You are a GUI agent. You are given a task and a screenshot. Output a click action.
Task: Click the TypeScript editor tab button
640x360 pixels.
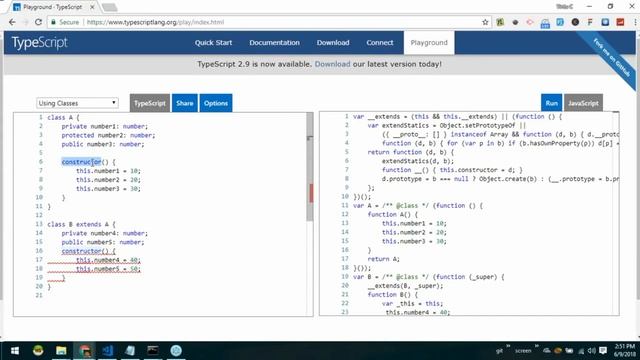[x=150, y=103]
